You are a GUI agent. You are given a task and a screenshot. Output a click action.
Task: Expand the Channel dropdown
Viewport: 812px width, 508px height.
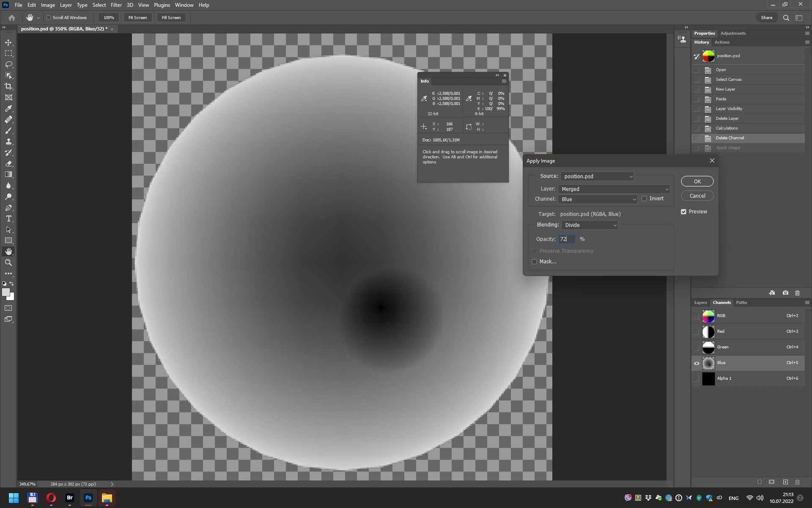pyautogui.click(x=597, y=199)
